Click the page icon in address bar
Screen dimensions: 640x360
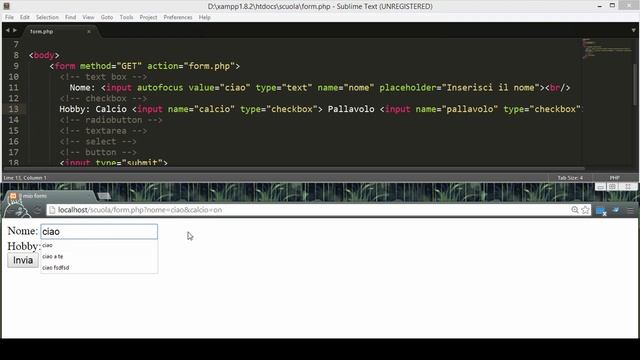pos(52,210)
